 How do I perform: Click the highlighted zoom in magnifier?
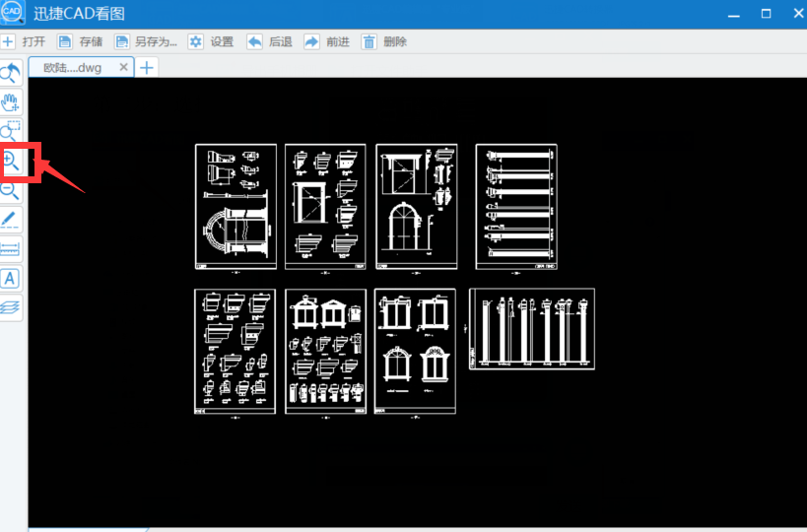click(x=10, y=161)
